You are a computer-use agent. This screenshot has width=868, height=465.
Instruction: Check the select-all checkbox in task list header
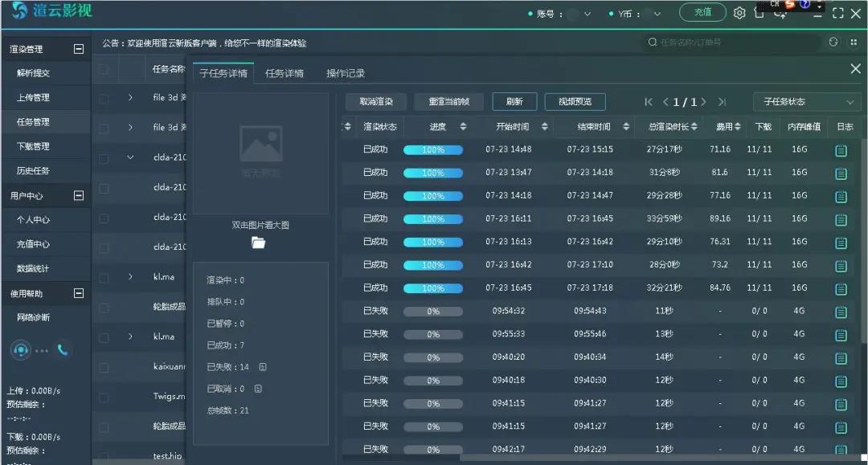tap(104, 69)
